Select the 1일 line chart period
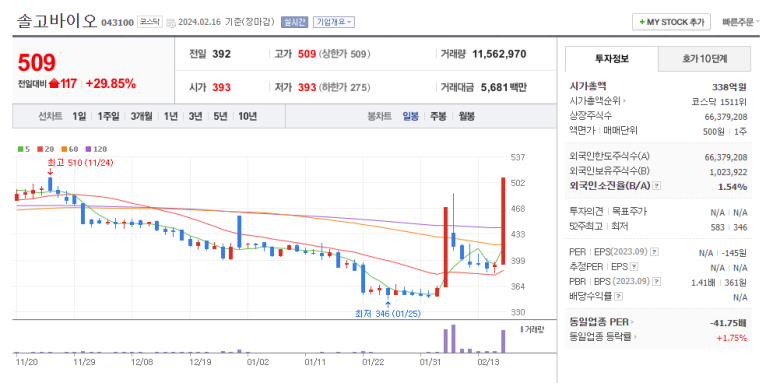The height and width of the screenshot is (383, 773). coord(78,117)
